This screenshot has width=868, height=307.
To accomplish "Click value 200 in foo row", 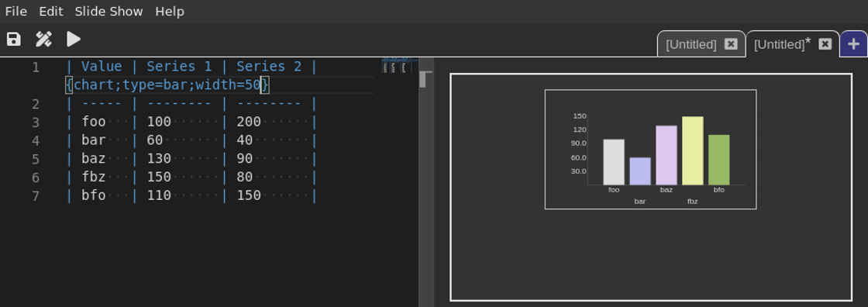I will tap(249, 122).
